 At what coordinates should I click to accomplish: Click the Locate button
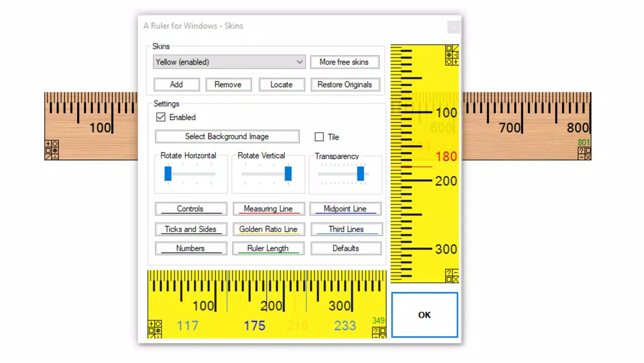pos(282,84)
